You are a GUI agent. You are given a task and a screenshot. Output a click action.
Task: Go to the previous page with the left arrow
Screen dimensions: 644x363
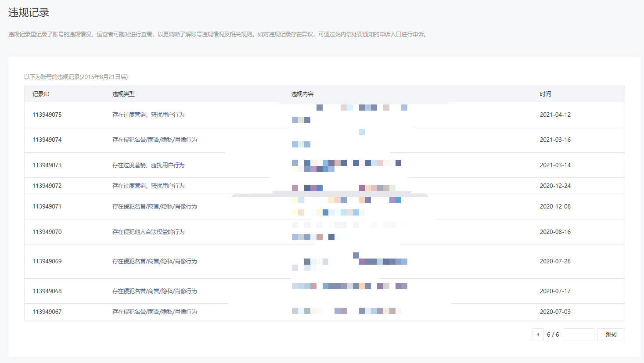coord(538,334)
